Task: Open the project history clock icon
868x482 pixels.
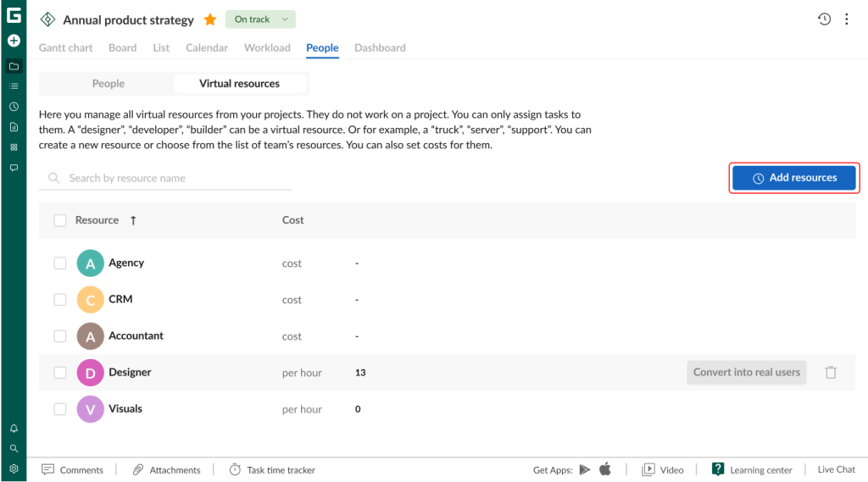Action: [824, 19]
